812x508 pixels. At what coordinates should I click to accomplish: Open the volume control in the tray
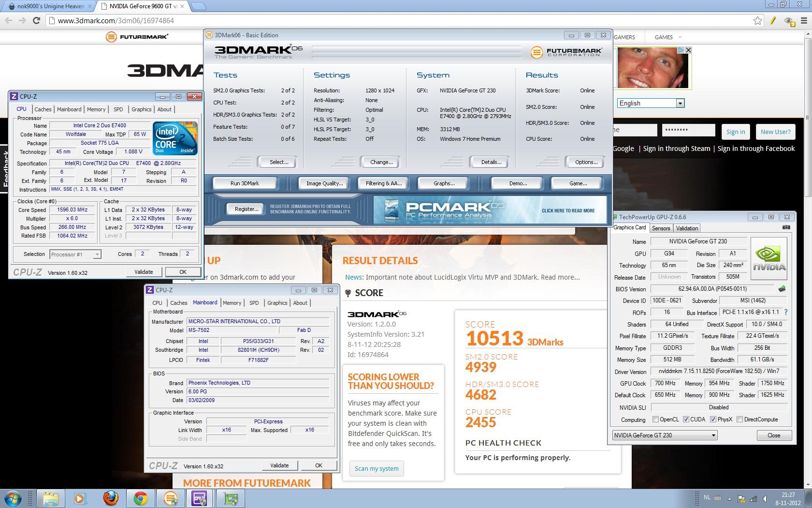765,499
